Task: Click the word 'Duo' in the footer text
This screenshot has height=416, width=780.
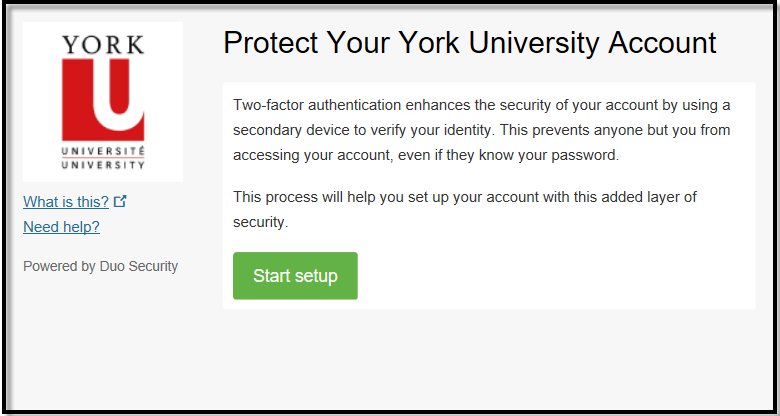Action: (112, 266)
